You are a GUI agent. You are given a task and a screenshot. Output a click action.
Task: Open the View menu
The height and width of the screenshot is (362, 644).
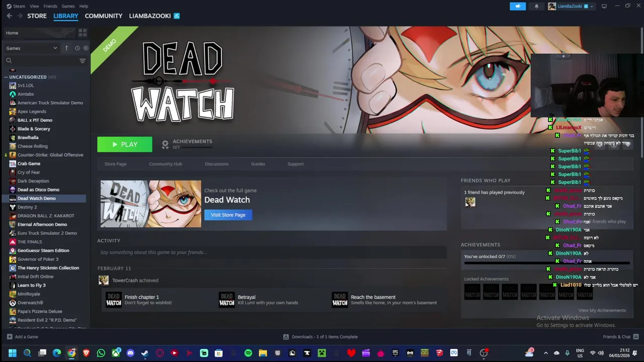(34, 6)
